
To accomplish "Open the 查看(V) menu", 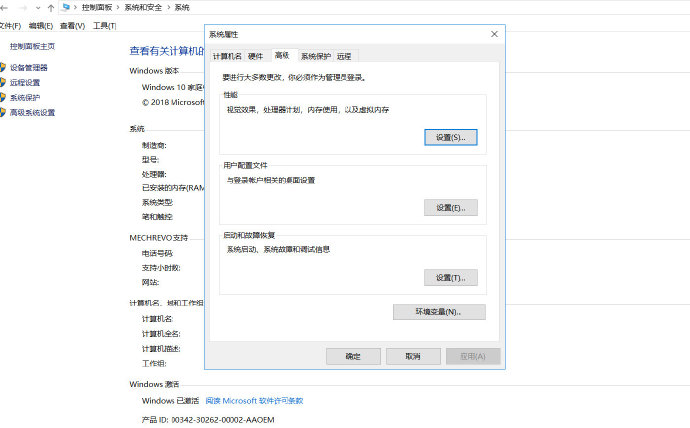I will click(72, 25).
